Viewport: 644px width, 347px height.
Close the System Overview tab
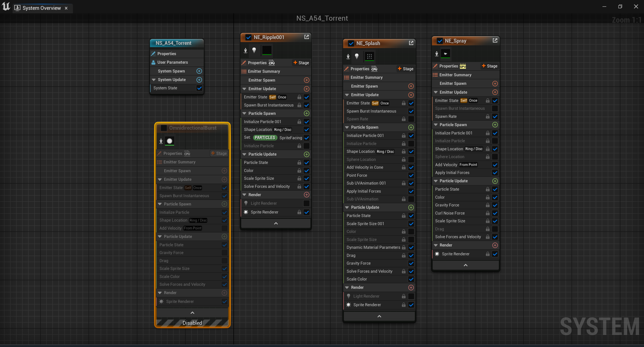click(x=66, y=8)
